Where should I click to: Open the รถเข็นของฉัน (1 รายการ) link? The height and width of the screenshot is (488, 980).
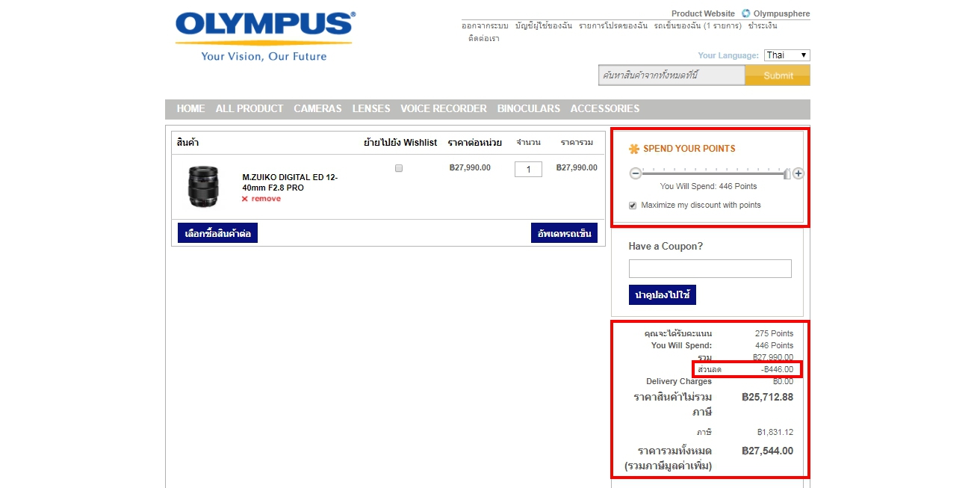pyautogui.click(x=698, y=25)
